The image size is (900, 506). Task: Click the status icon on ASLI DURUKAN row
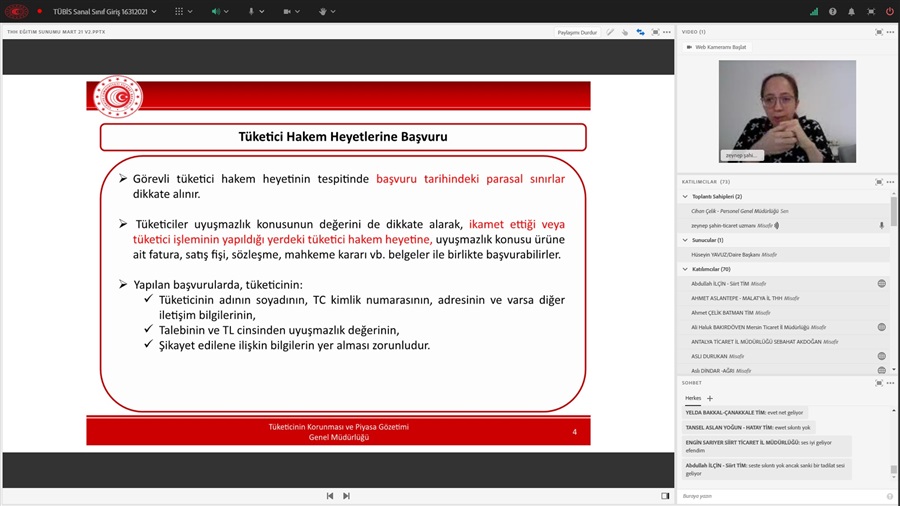pos(881,356)
